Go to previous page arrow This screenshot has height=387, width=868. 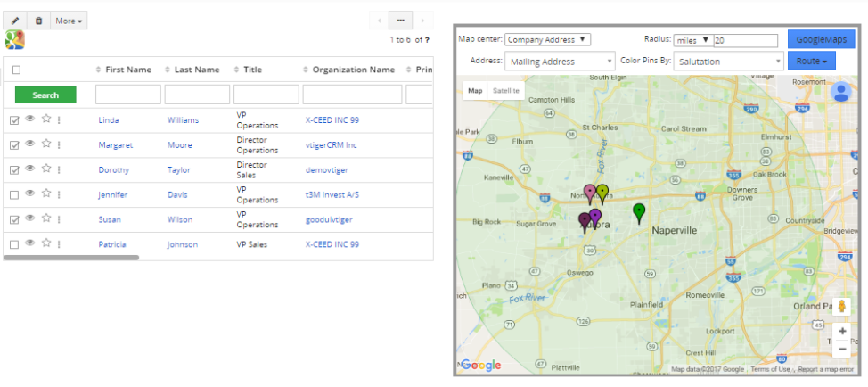(380, 21)
